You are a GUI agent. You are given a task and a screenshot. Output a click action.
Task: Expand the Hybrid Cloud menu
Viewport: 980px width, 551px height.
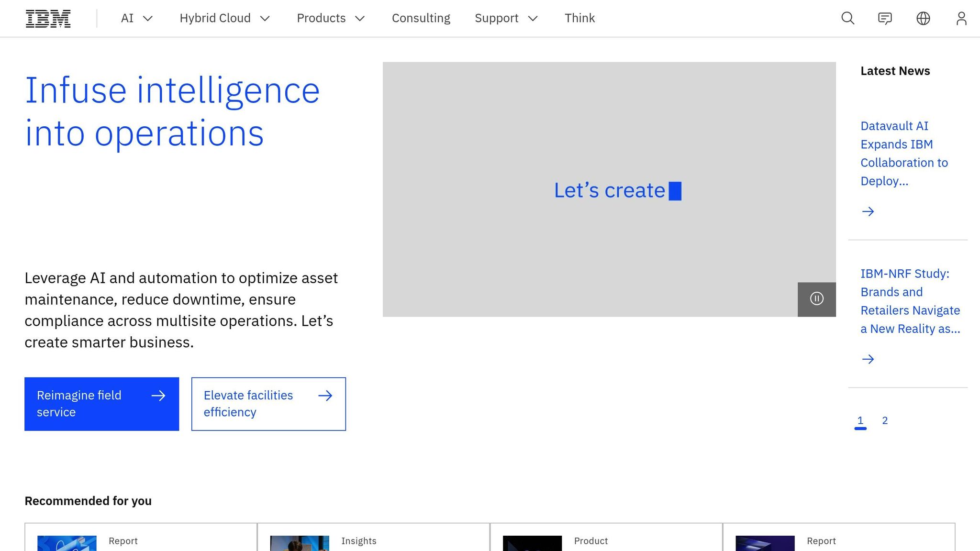click(x=224, y=19)
